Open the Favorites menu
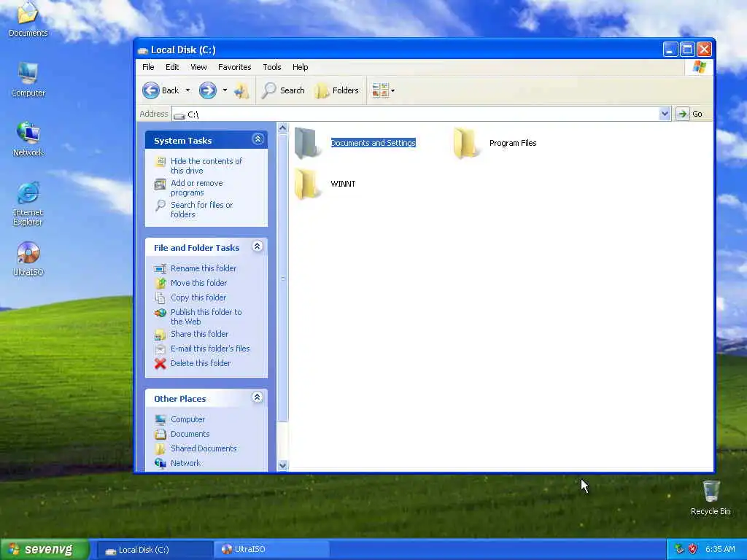This screenshot has height=560, width=747. coord(234,67)
